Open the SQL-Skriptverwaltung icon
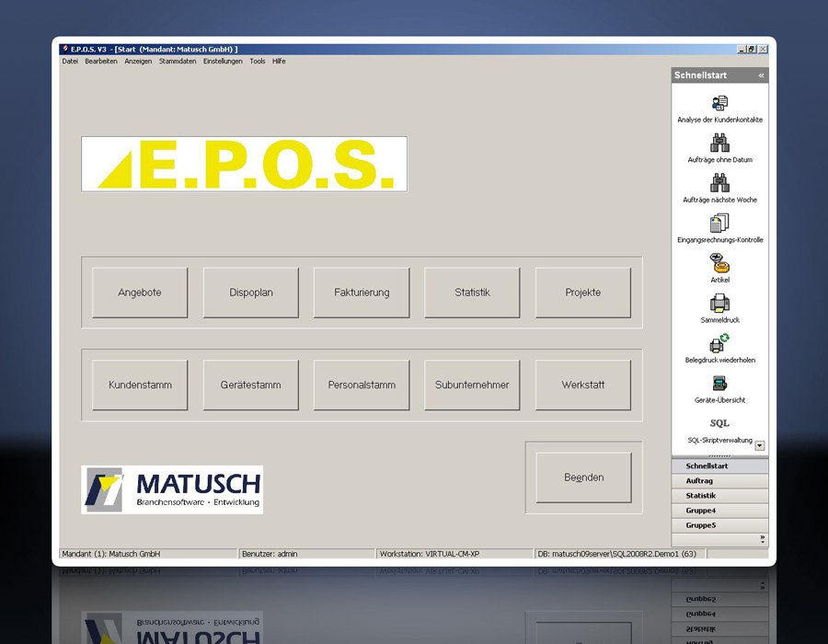This screenshot has width=828, height=644. point(719,423)
